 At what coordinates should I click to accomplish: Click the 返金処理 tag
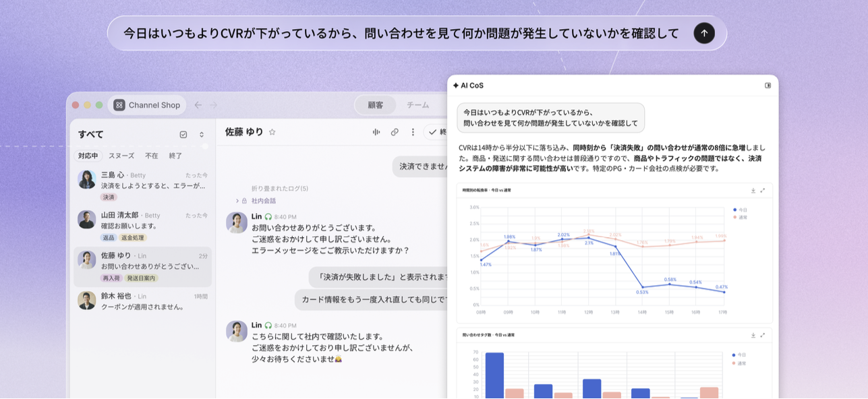133,238
